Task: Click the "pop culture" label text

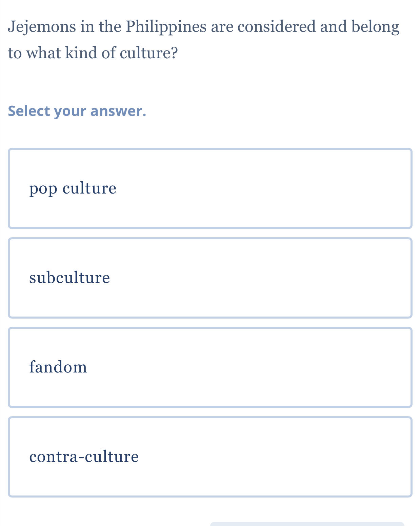Action: coord(73,188)
